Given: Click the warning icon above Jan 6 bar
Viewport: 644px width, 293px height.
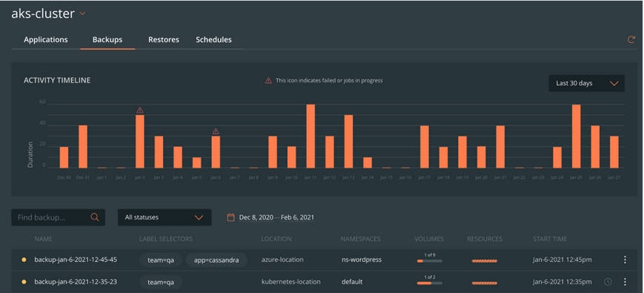Looking at the screenshot, I should pyautogui.click(x=216, y=131).
